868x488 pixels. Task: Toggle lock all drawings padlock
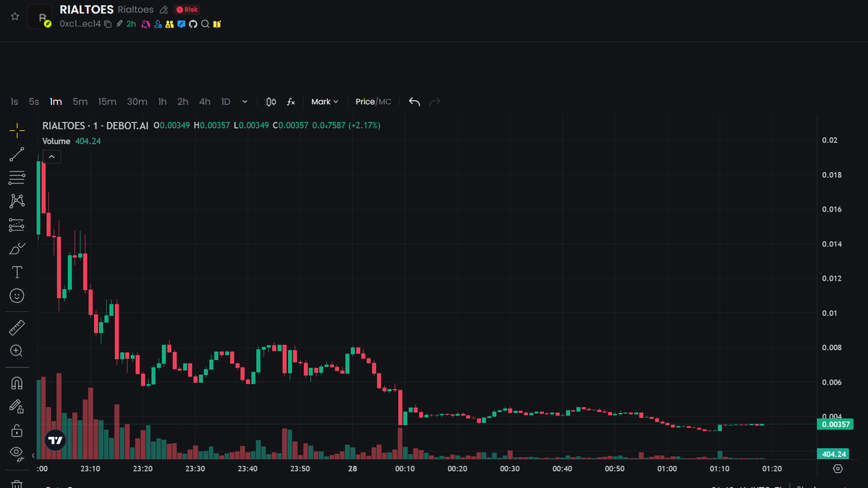pos(17,430)
